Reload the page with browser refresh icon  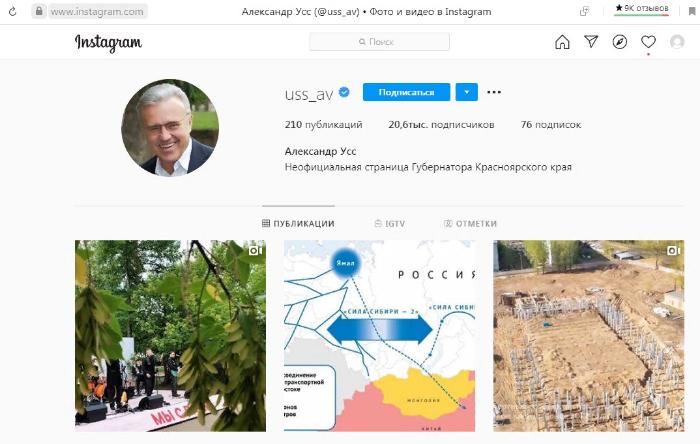pos(12,12)
